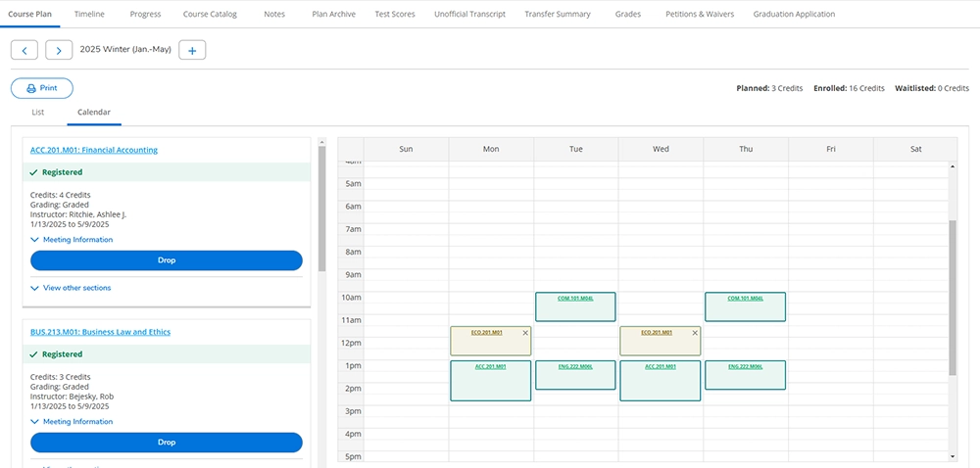Go to next term with right arrow
The width and height of the screenshot is (980, 468).
pyautogui.click(x=59, y=50)
